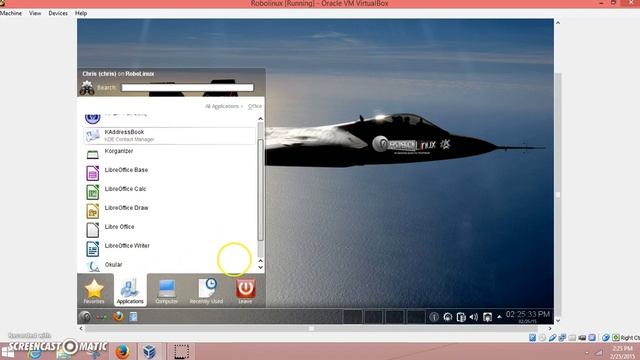Click the menu list scroll-up arrow
640x360 pixels.
[260, 119]
